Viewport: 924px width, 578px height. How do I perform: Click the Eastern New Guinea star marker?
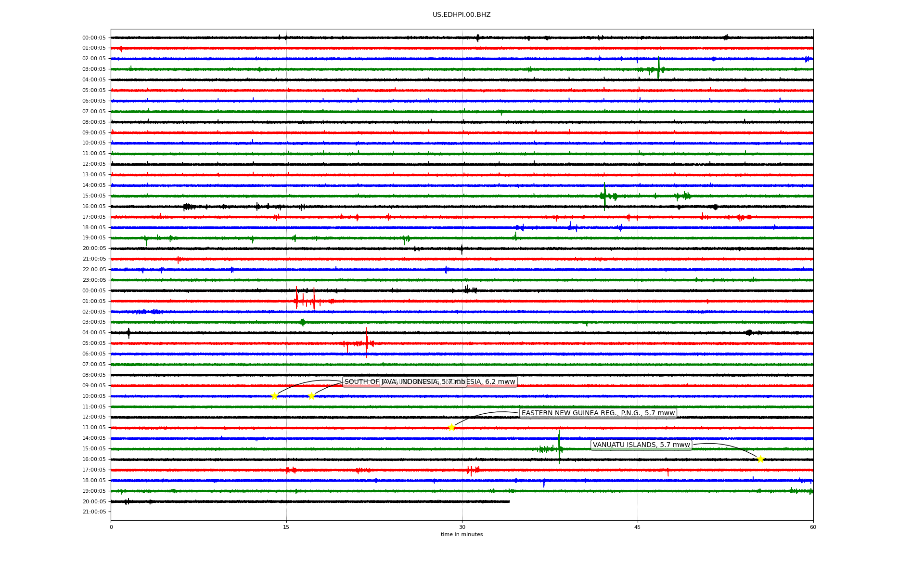click(451, 427)
